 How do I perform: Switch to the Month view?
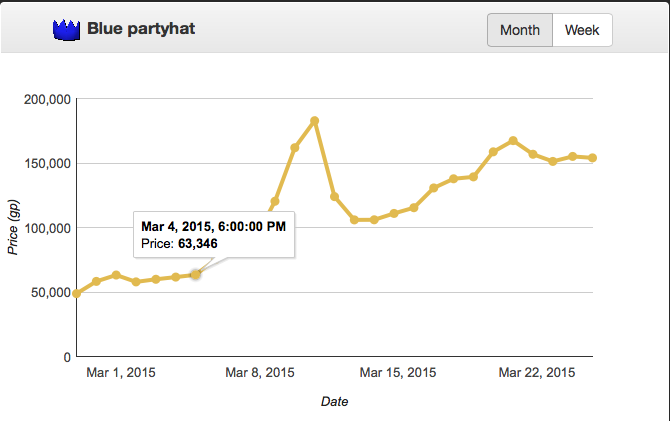[519, 30]
